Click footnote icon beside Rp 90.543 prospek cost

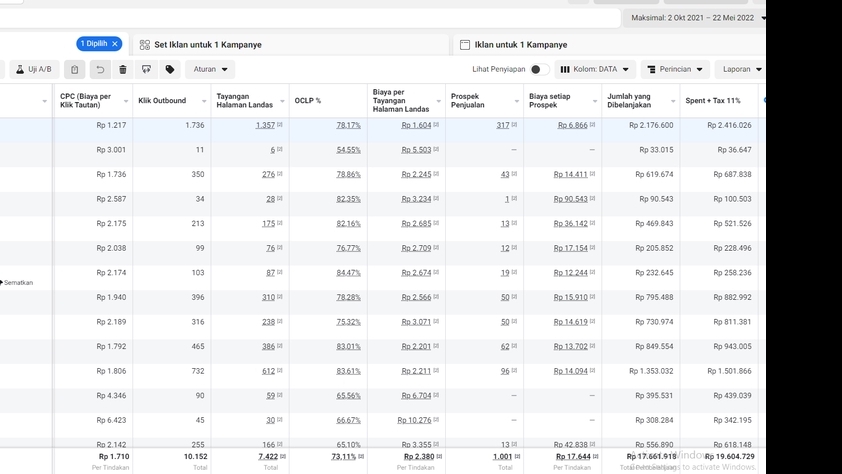[592, 199]
